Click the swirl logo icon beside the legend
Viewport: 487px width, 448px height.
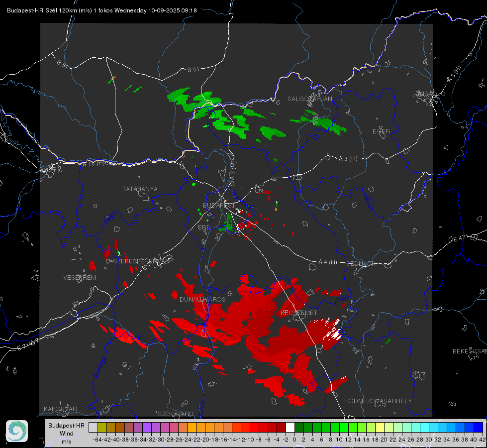(x=17, y=431)
